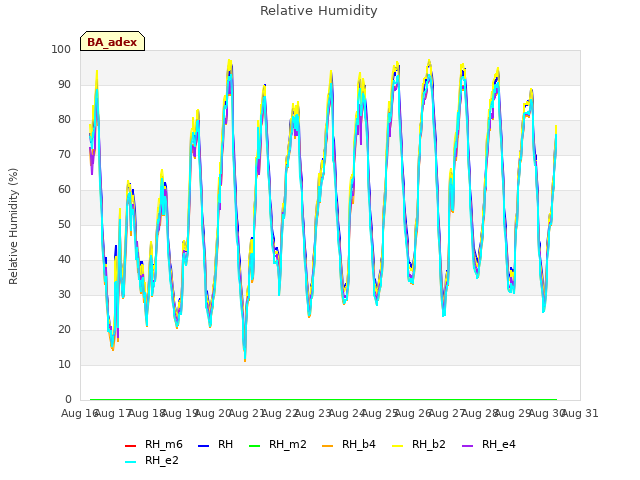The width and height of the screenshot is (640, 480).
Task: Toggle the RH_b2 legend entry
Action: point(419,444)
